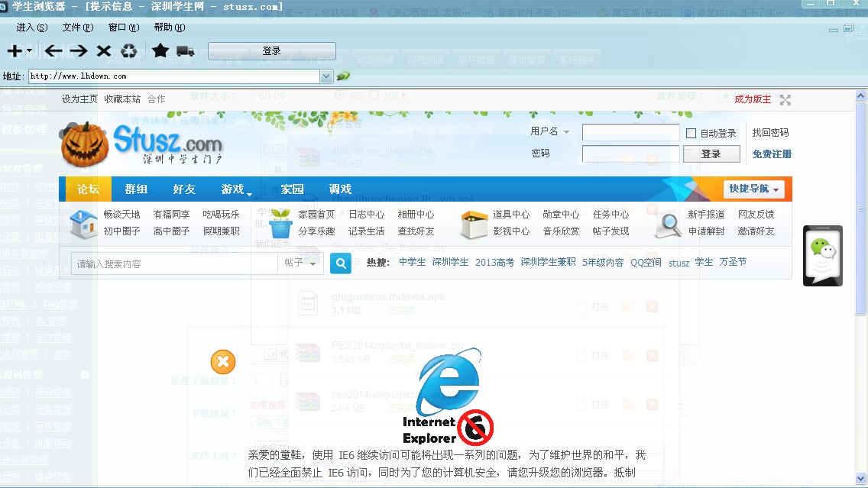
Task: Click the 找回密码 link
Action: (770, 133)
